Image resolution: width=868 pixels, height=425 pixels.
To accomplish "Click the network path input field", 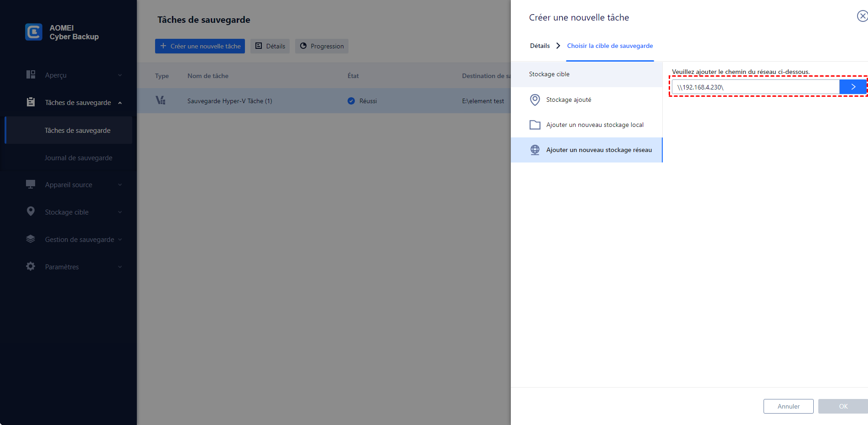I will 755,87.
